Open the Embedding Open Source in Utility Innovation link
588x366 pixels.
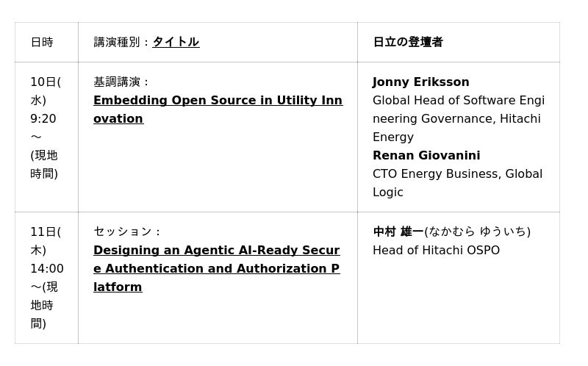coord(218,101)
